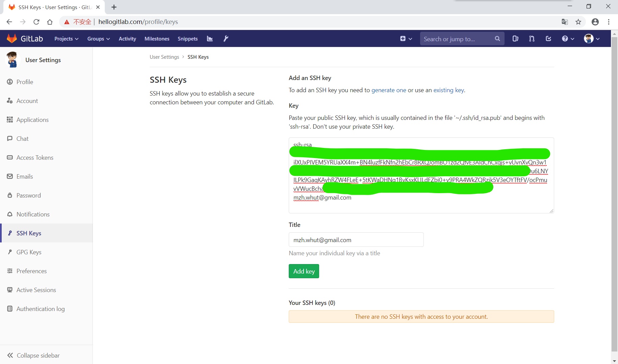This screenshot has width=618, height=364.
Task: Open Notifications settings in the sidebar
Action: click(46, 214)
